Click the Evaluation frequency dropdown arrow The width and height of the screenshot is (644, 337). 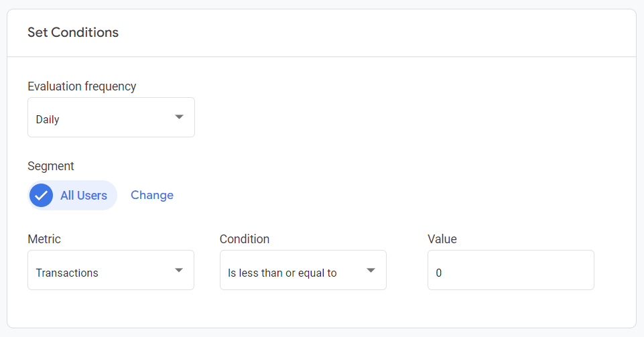pos(179,117)
